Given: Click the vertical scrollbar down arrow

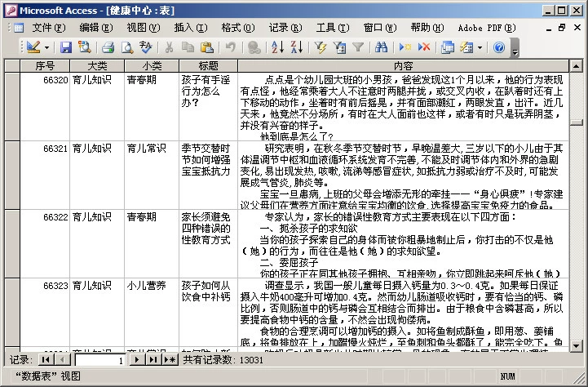Looking at the screenshot, I should point(576,345).
